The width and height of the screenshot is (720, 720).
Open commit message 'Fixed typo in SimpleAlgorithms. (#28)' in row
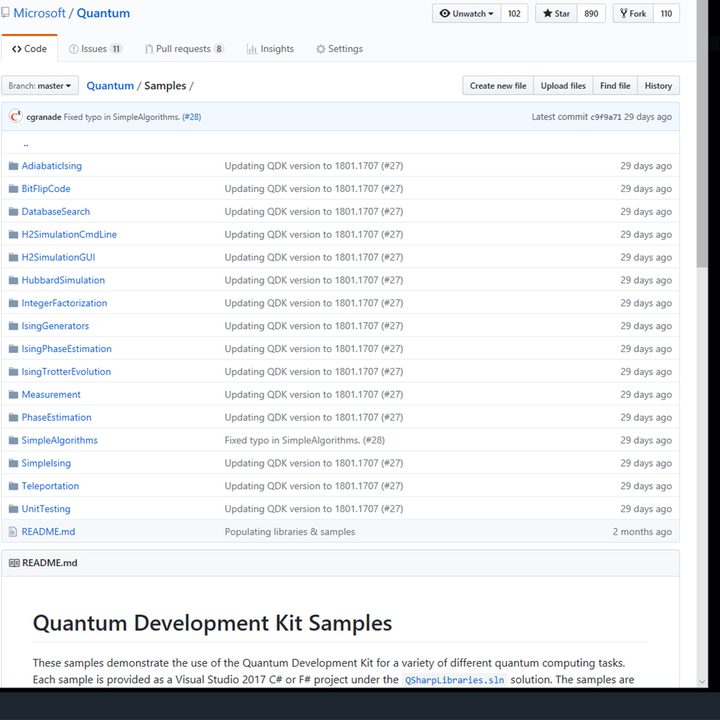point(304,440)
